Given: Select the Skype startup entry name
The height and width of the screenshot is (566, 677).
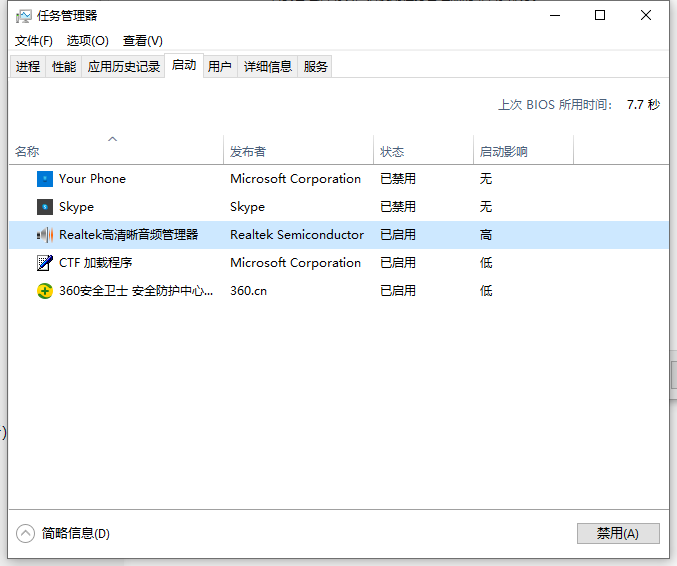Looking at the screenshot, I should [x=76, y=207].
